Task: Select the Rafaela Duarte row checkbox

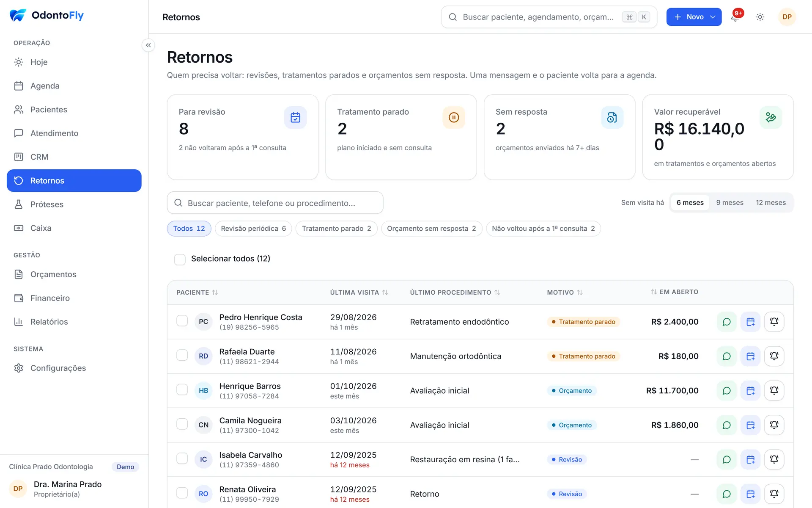Action: 182,355
